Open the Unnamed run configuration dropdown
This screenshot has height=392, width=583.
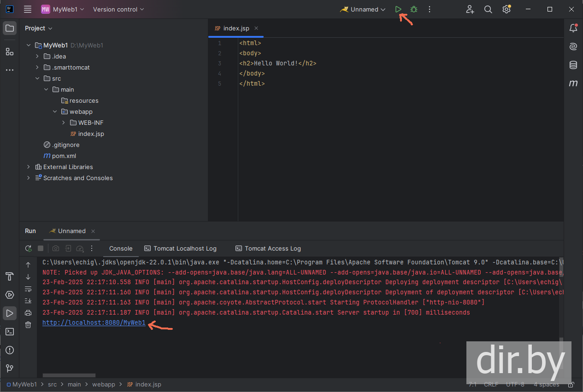[x=363, y=9]
